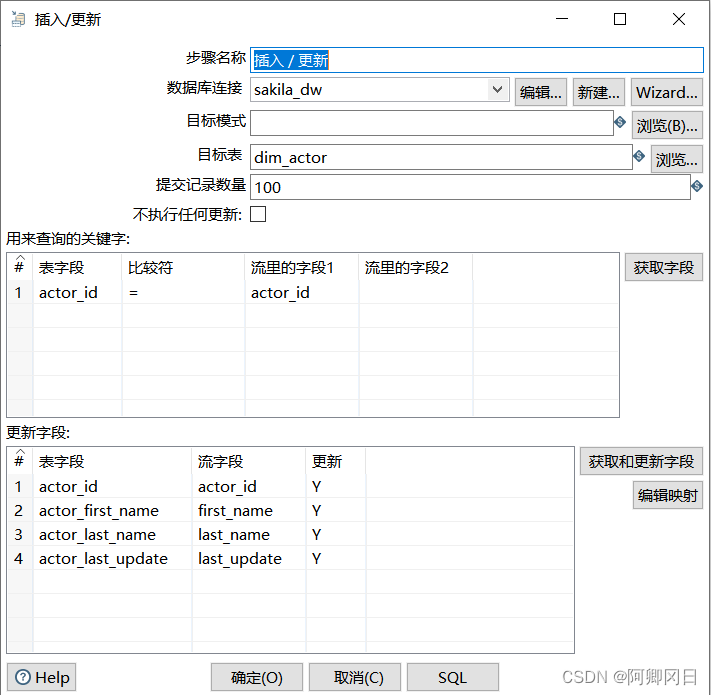
Task: Click variable icon beside 目标模式 field
Action: click(x=620, y=122)
